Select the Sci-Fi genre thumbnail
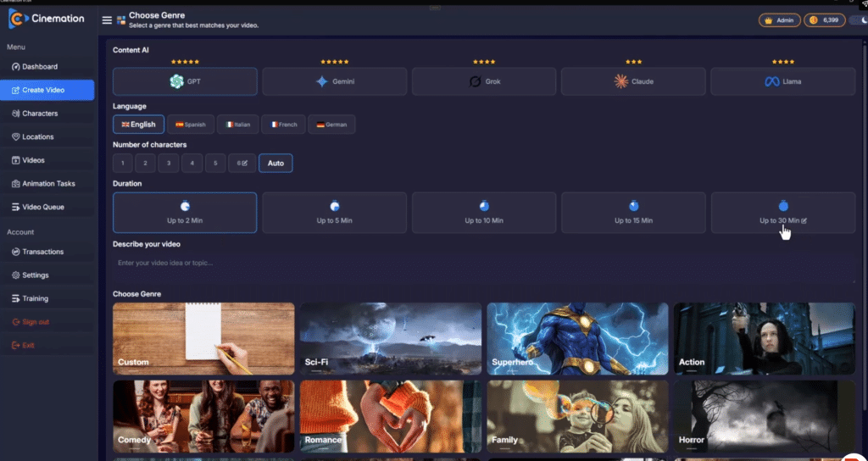The image size is (868, 461). coord(391,339)
